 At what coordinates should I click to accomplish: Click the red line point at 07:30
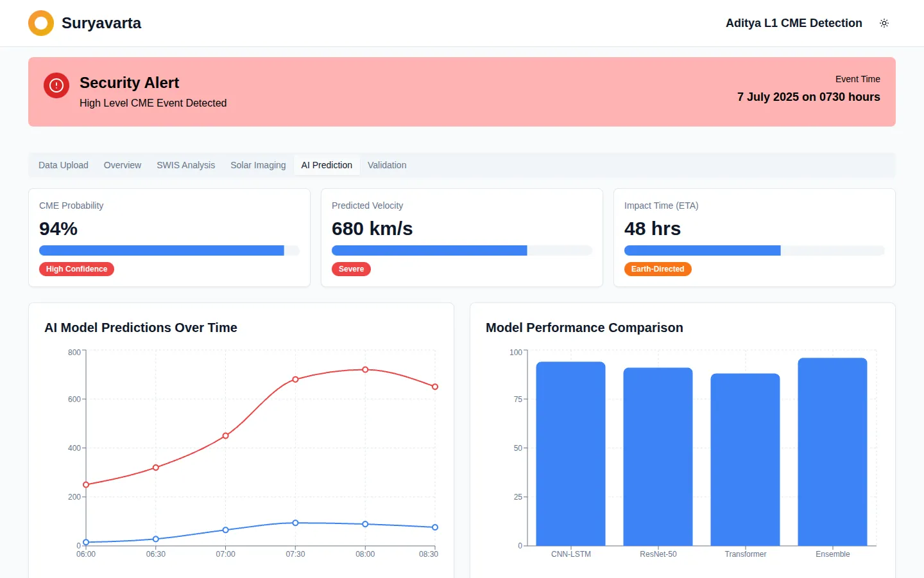click(x=295, y=380)
